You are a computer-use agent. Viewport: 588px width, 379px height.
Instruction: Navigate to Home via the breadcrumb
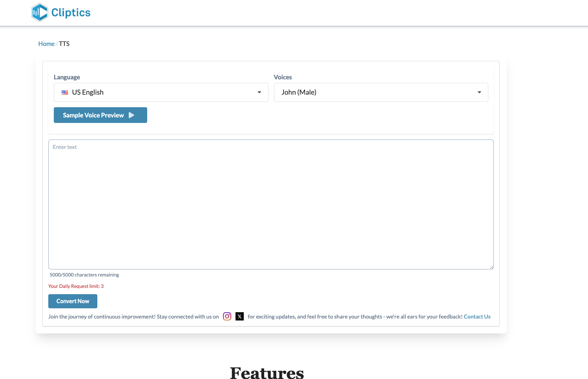click(x=46, y=44)
